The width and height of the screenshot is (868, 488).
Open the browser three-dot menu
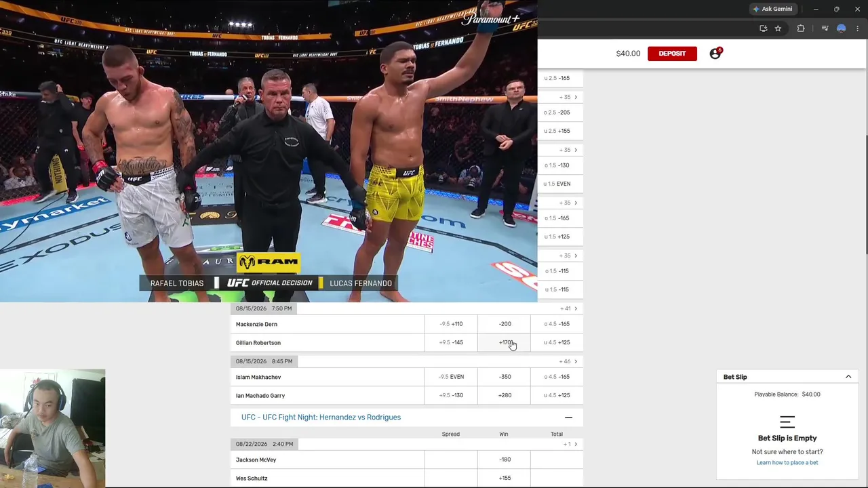pyautogui.click(x=857, y=28)
